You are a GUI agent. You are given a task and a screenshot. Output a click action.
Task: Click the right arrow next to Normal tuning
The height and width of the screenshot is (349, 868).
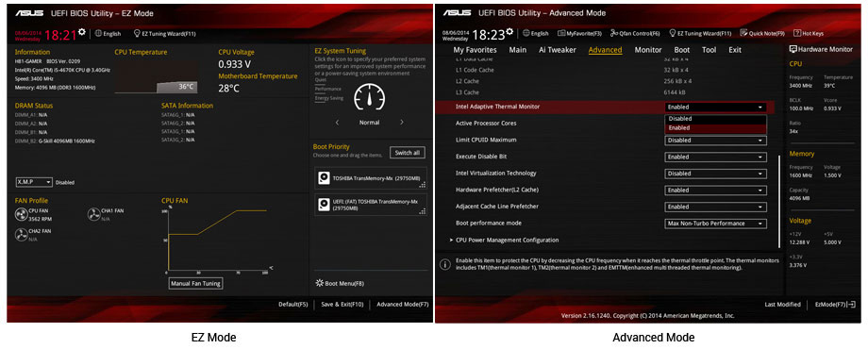click(402, 123)
